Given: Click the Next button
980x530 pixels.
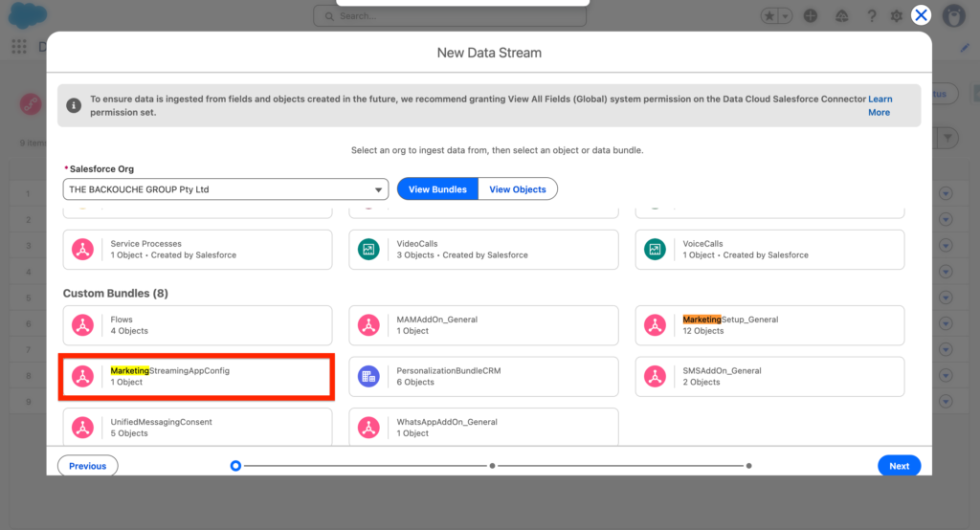Looking at the screenshot, I should (x=899, y=466).
